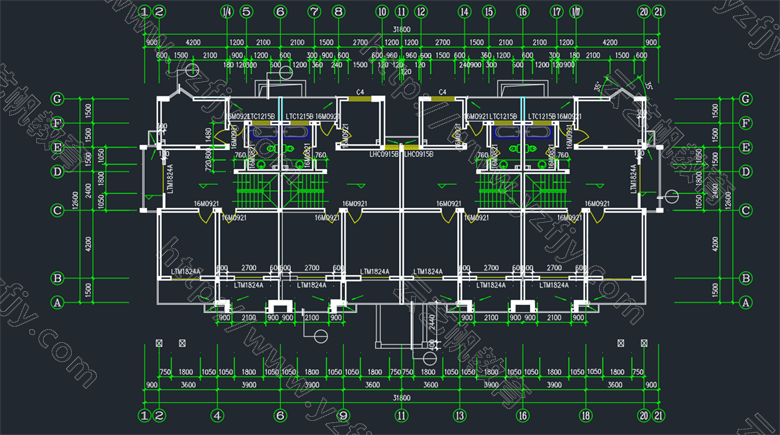
Task: Select the left C4 window label
Action: pos(360,92)
